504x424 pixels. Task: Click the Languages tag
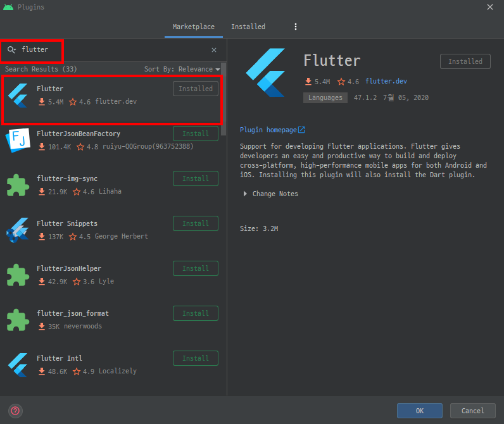coord(325,97)
